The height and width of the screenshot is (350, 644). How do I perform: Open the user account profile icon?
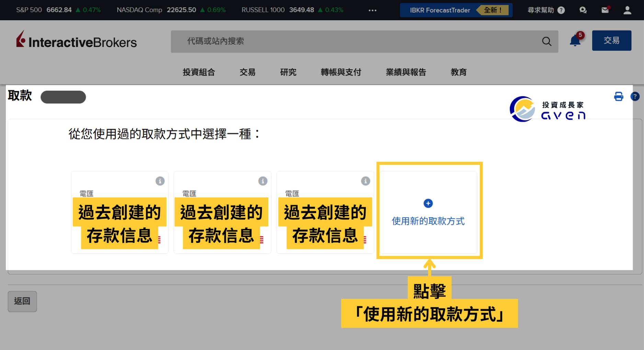(627, 10)
